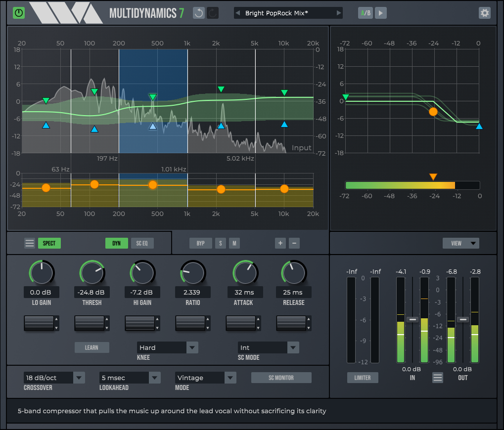Click the undo arrow icon
The image size is (504, 430).
[x=198, y=13]
